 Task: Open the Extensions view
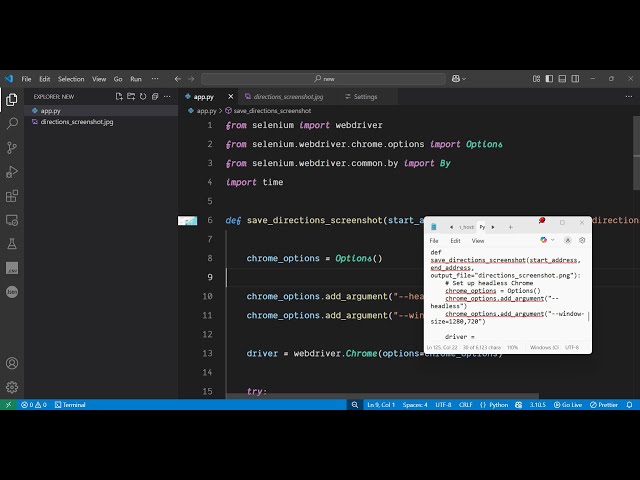[12, 196]
